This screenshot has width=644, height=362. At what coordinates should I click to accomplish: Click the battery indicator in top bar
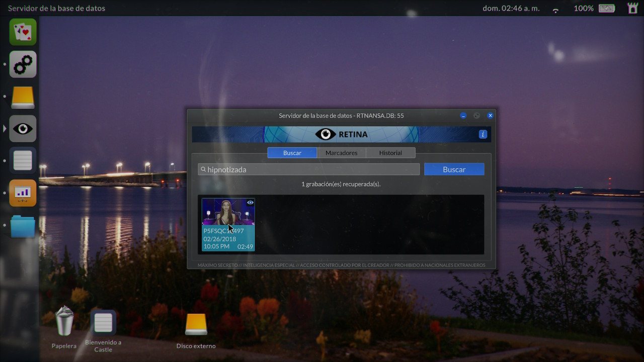pyautogui.click(x=607, y=8)
